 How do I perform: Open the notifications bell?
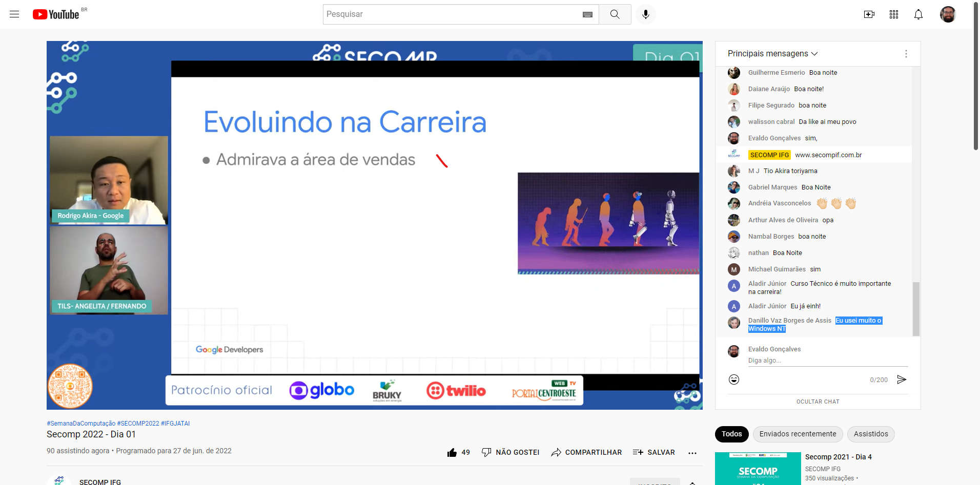pyautogui.click(x=918, y=14)
